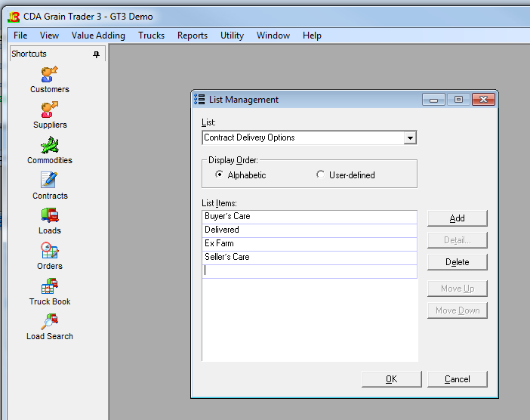Open the Commodities shortcut icon
530x420 pixels.
[x=50, y=145]
